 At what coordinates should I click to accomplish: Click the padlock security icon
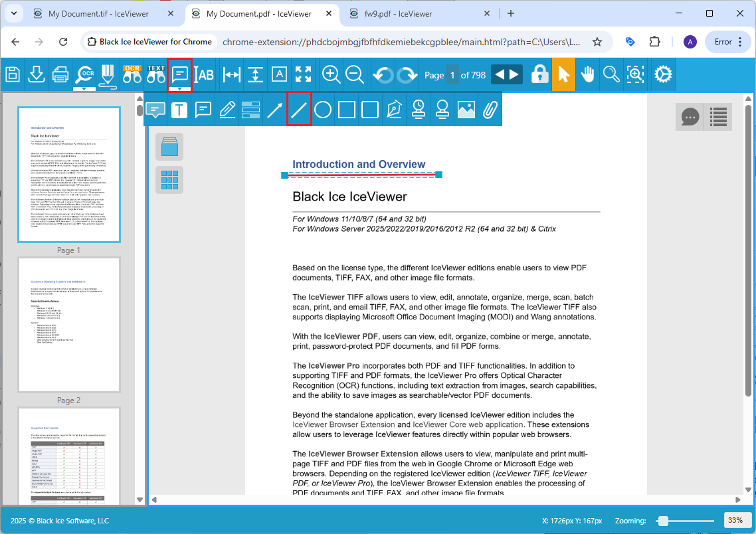[x=539, y=74]
